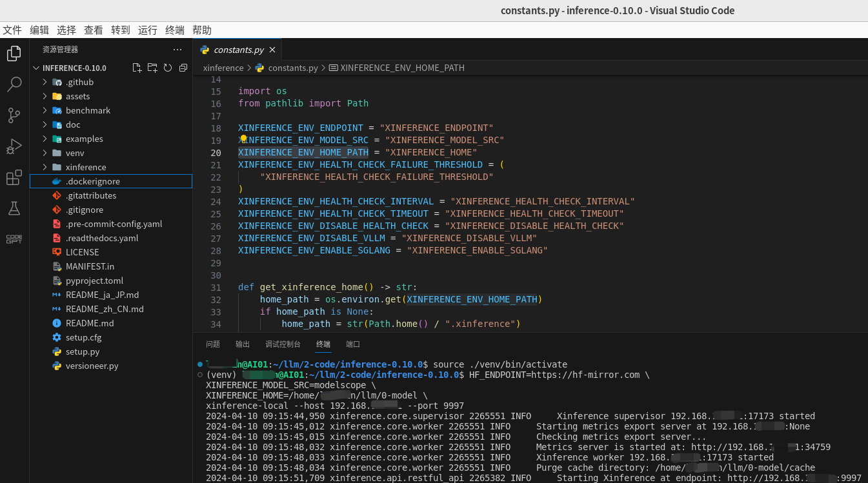
Task: Click the hf-mirror.com URL in terminal
Action: point(585,375)
